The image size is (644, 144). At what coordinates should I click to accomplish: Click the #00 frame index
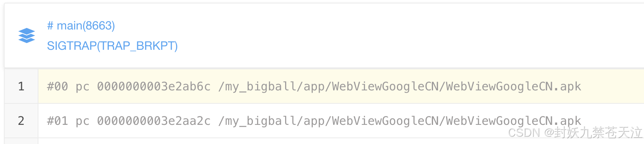pyautogui.click(x=57, y=87)
